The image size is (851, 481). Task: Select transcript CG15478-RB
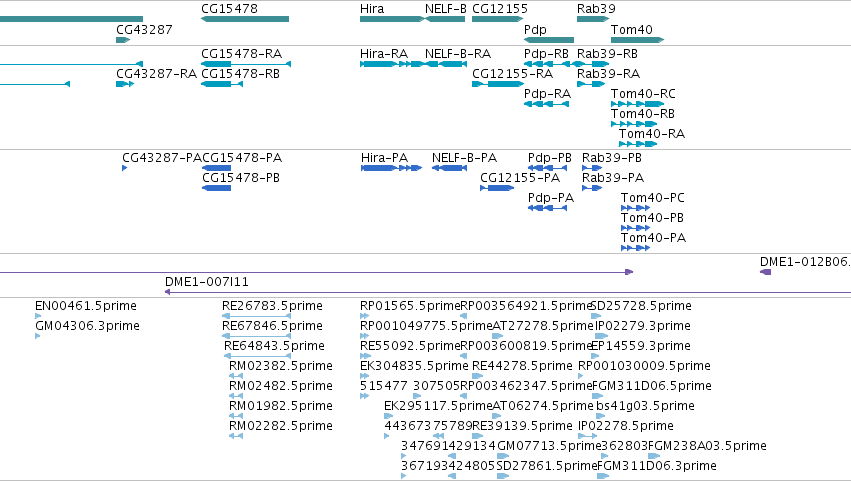point(222,84)
